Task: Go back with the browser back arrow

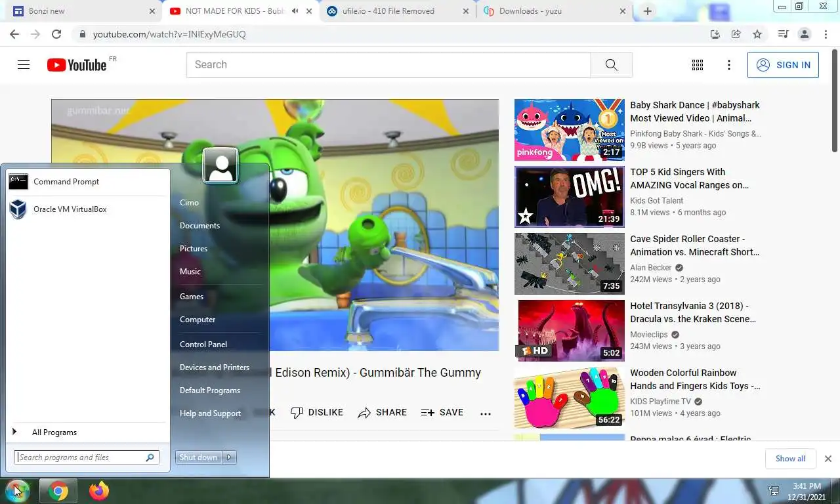Action: (x=14, y=34)
